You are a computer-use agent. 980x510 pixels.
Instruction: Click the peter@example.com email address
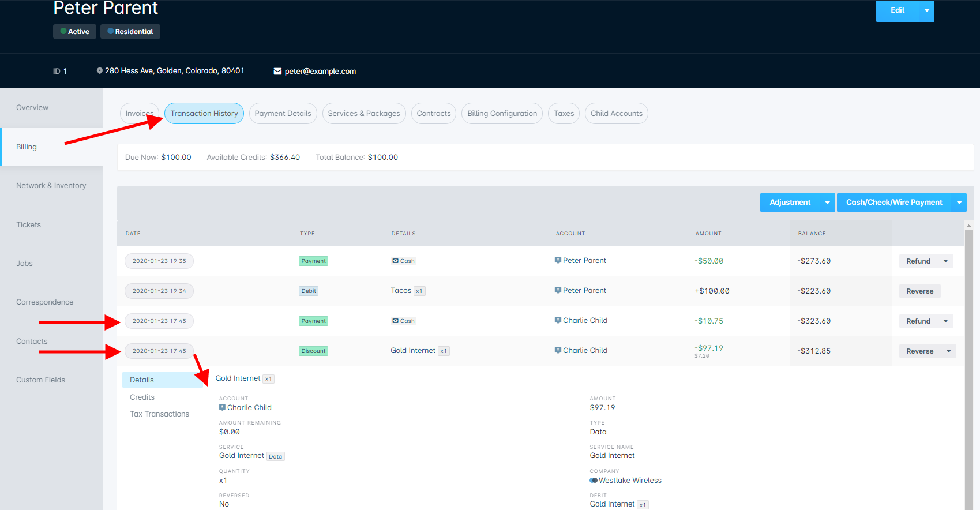tap(320, 72)
